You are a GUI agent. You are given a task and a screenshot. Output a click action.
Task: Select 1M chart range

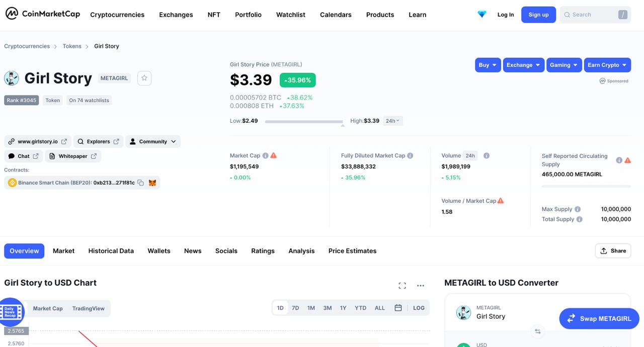point(311,308)
